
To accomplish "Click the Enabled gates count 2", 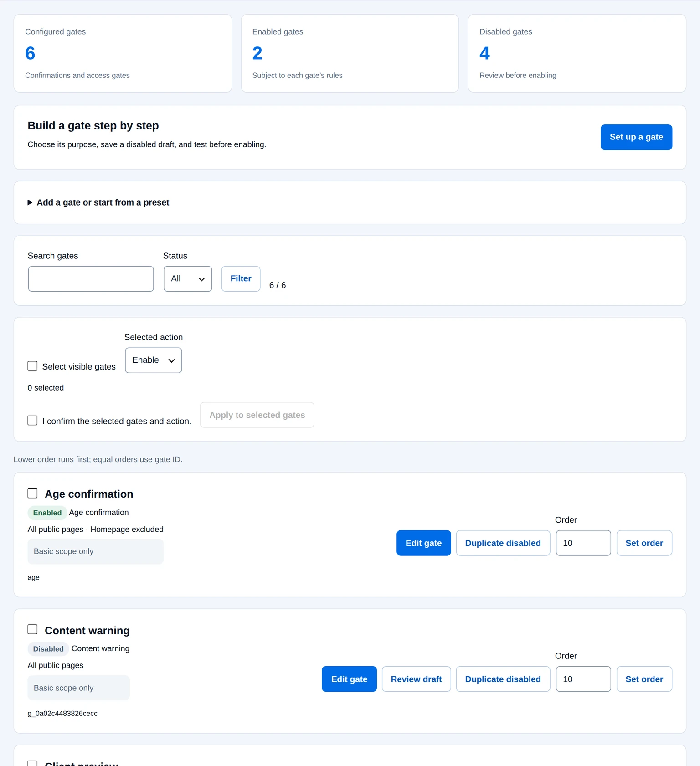I will coord(257,53).
